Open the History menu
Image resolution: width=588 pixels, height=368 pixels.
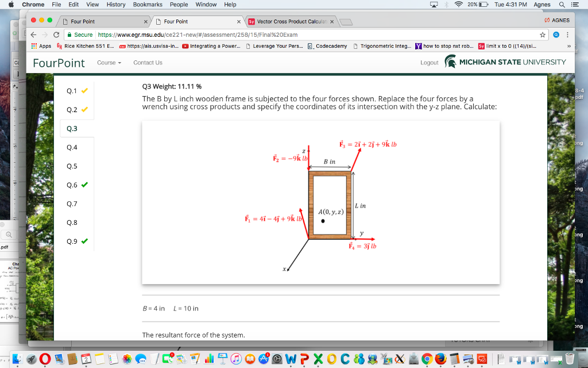(x=116, y=5)
